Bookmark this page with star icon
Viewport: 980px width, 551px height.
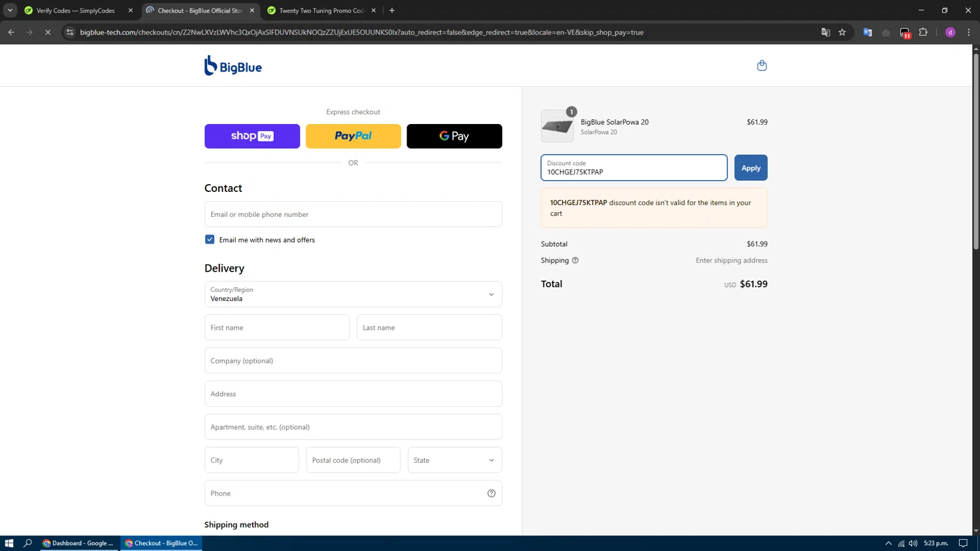(x=842, y=32)
